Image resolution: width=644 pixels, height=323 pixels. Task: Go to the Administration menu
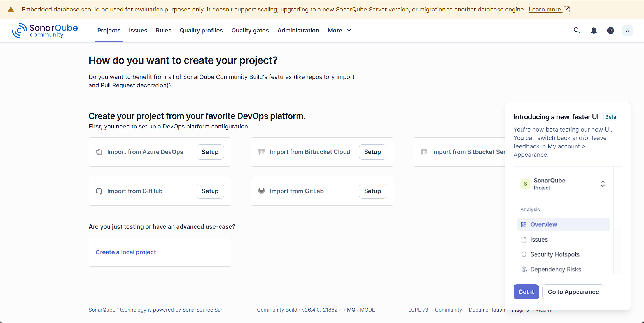pos(298,31)
